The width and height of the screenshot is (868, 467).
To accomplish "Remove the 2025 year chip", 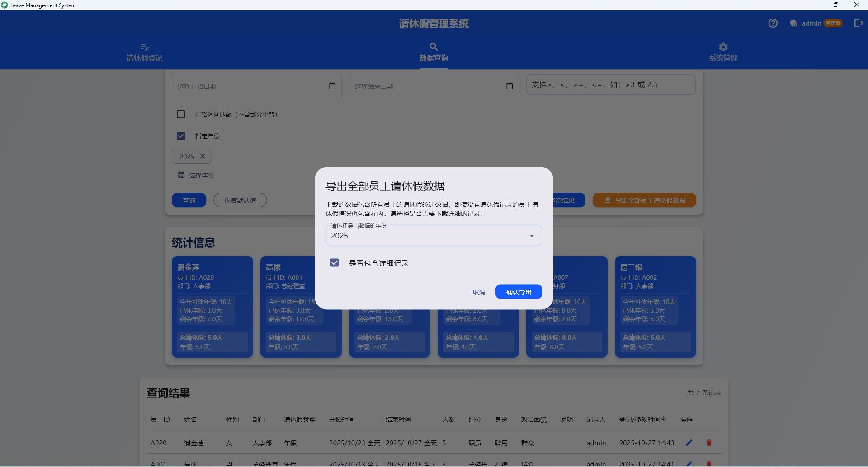I will tap(203, 156).
